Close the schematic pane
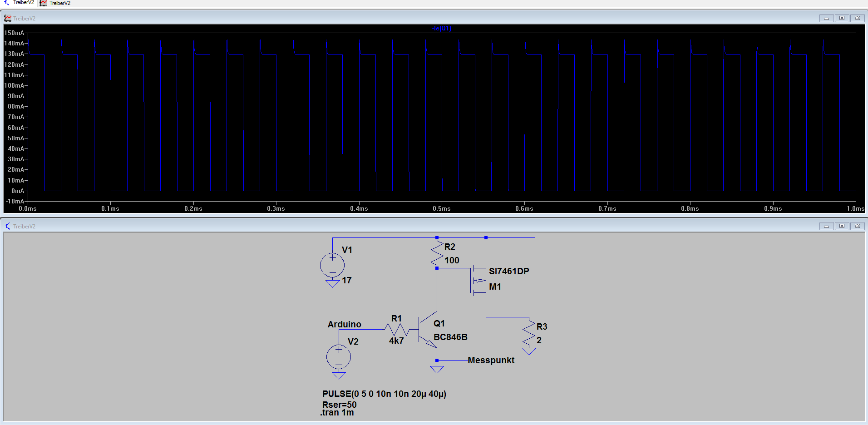 (857, 226)
